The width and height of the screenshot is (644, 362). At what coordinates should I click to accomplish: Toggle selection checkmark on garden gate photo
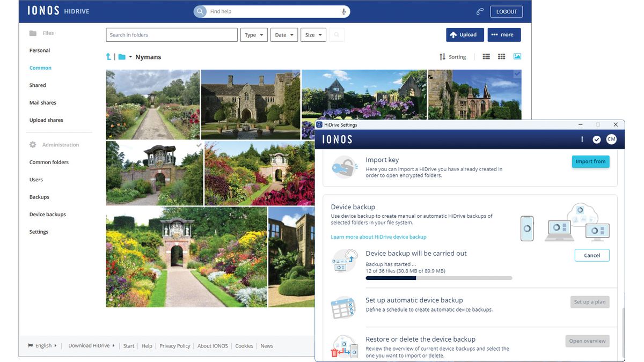[x=199, y=145]
